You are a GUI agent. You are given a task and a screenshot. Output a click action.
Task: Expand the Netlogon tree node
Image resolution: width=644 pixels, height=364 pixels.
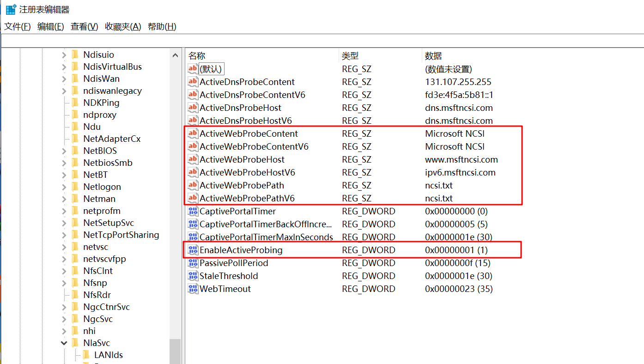tap(64, 187)
